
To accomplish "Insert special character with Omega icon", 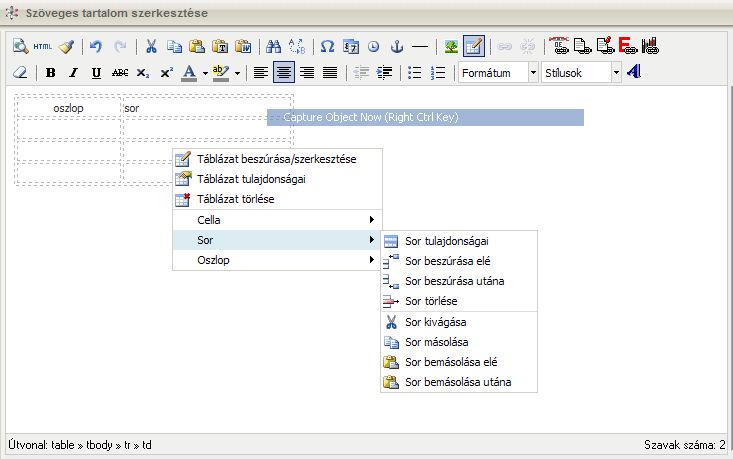I will 327,46.
